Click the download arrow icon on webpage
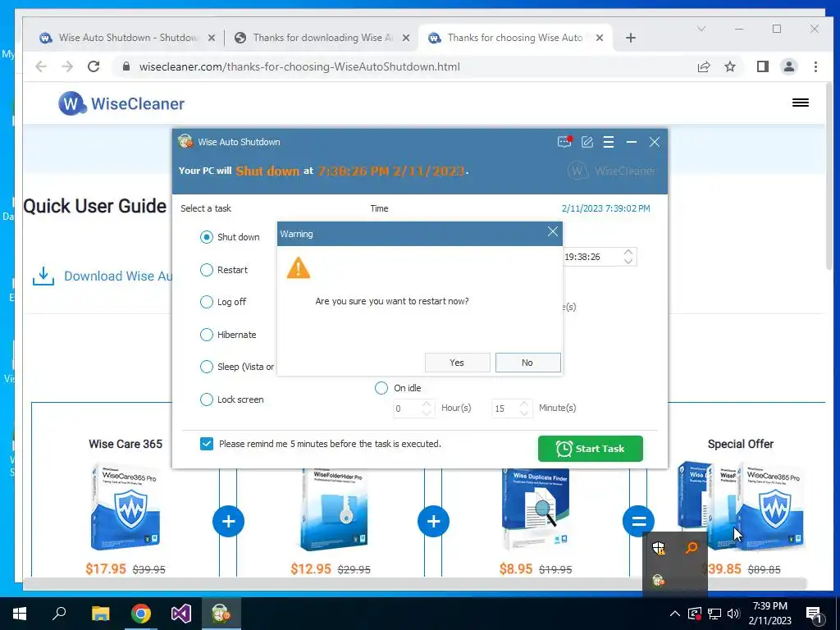The height and width of the screenshot is (630, 840). pyautogui.click(x=43, y=276)
